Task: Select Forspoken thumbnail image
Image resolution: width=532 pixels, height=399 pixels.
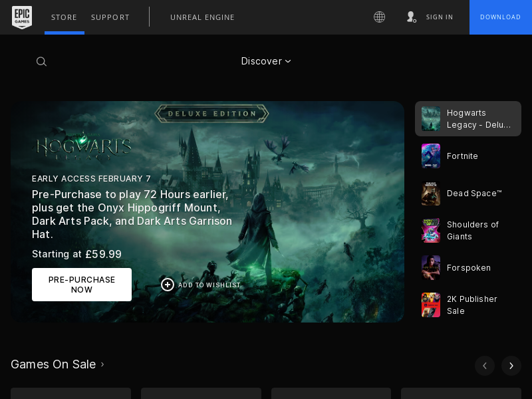Action: point(431,268)
